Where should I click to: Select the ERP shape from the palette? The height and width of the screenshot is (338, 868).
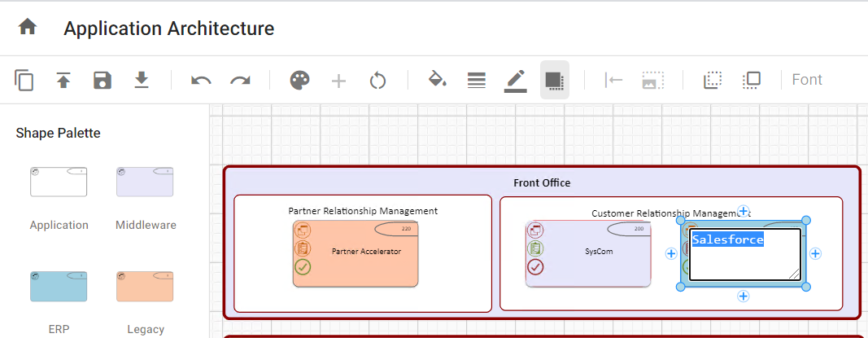(59, 286)
